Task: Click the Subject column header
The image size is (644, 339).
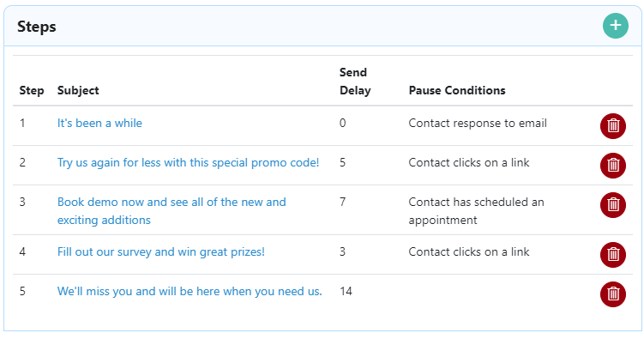Action: coord(78,90)
